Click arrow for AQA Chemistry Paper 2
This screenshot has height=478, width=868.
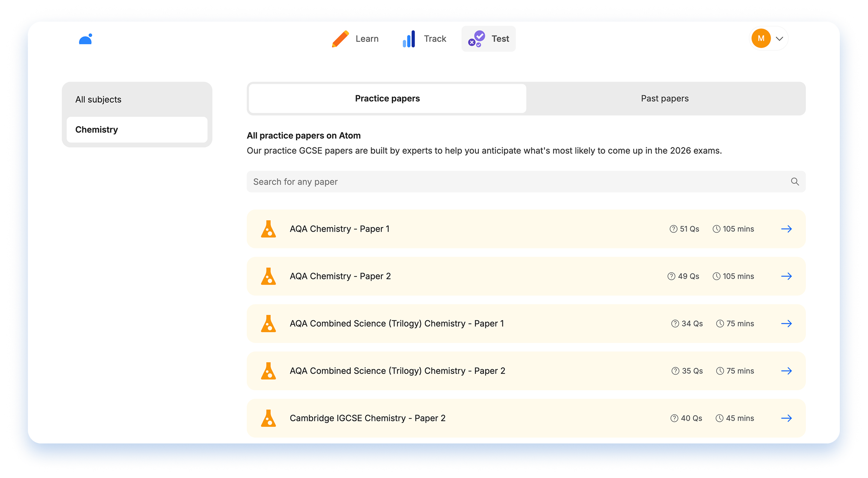786,276
